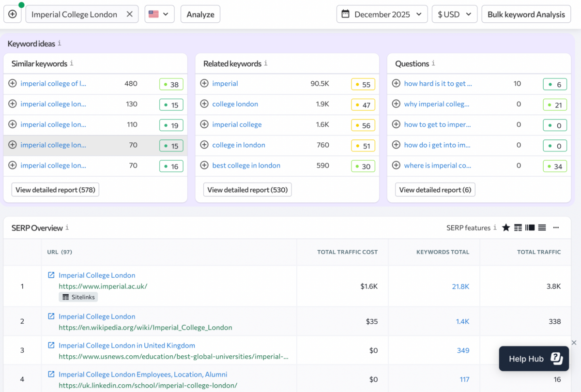581x392 pixels.
Task: Add 'why imperial colleg...' question via plus icon
Action: (396, 104)
